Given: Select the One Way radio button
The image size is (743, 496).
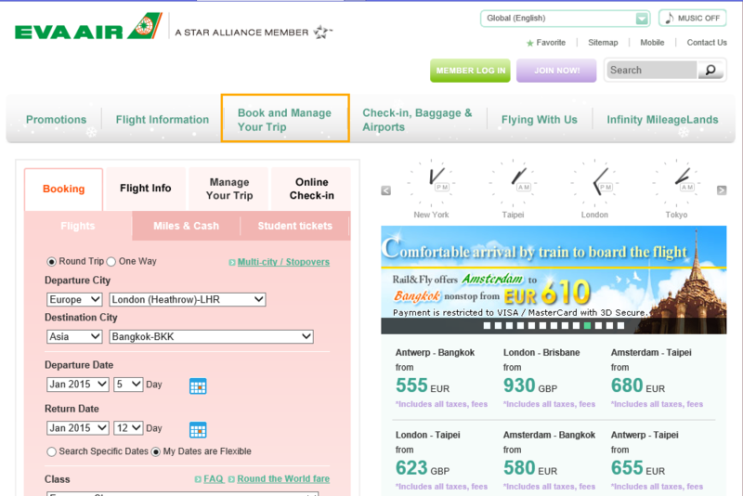Looking at the screenshot, I should coord(111,262).
